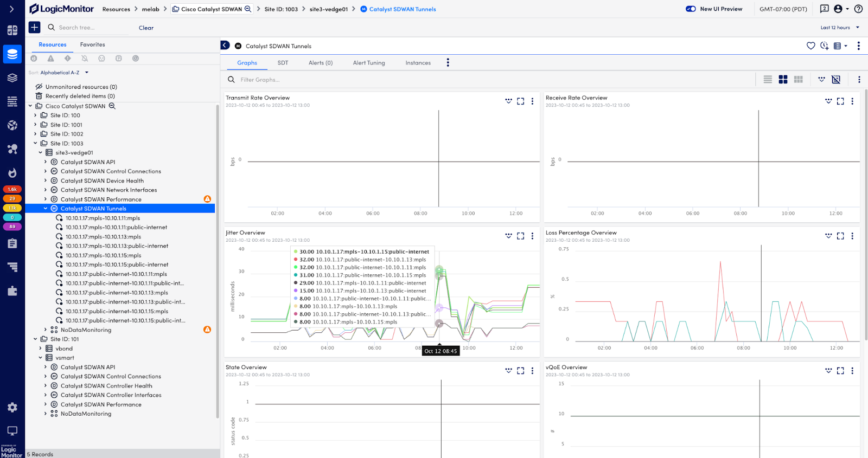Expand Loss Percentage Overview to fullscreen
This screenshot has width=868, height=458.
click(x=840, y=236)
